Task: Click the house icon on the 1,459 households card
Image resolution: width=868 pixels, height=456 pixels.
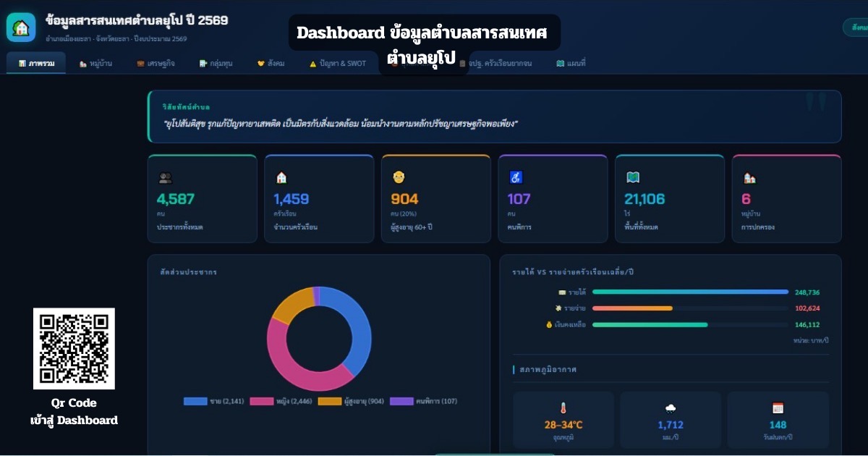Action: (x=281, y=177)
